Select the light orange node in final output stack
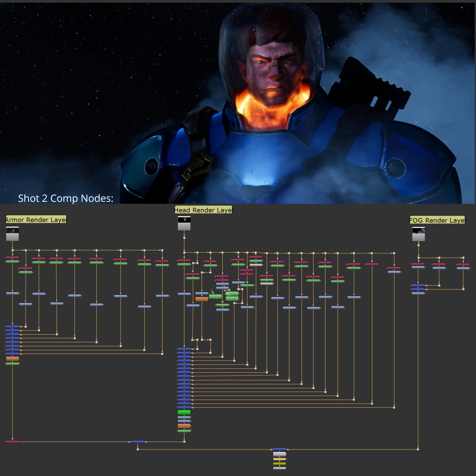 [279, 459]
